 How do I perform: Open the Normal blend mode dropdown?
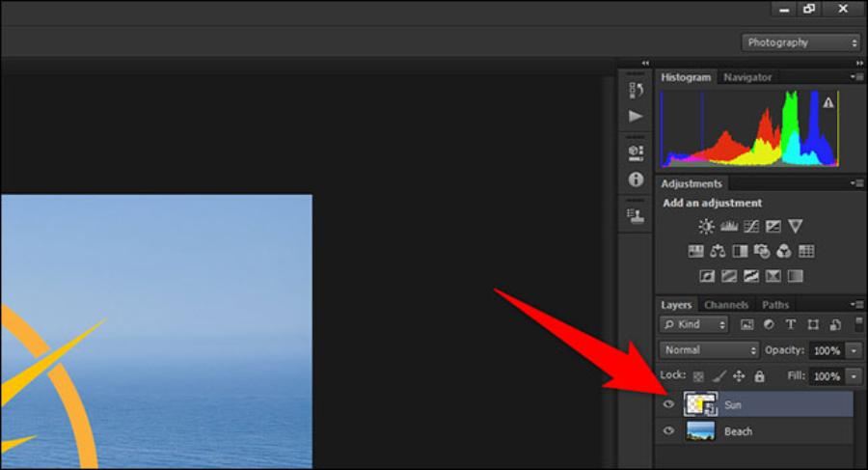point(709,350)
